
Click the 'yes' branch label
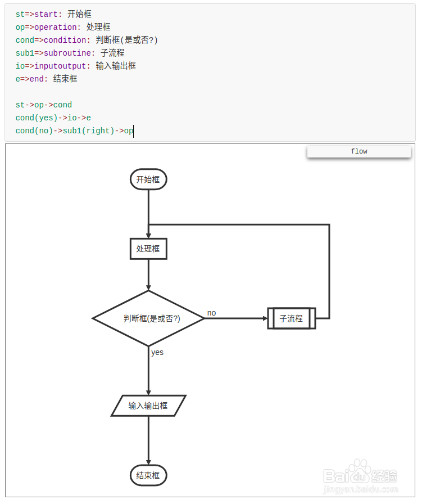point(157,352)
